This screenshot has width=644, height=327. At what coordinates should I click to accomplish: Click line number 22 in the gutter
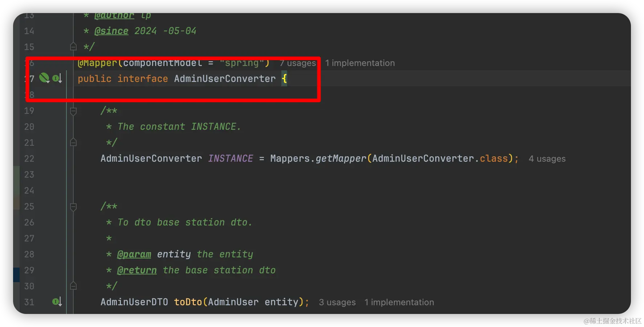pos(29,158)
